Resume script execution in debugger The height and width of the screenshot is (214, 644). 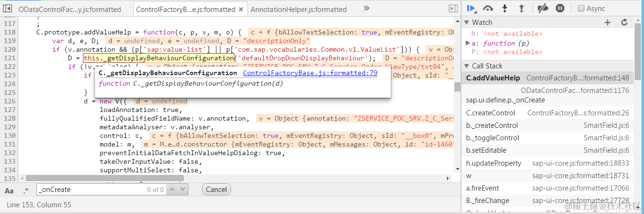point(472,8)
